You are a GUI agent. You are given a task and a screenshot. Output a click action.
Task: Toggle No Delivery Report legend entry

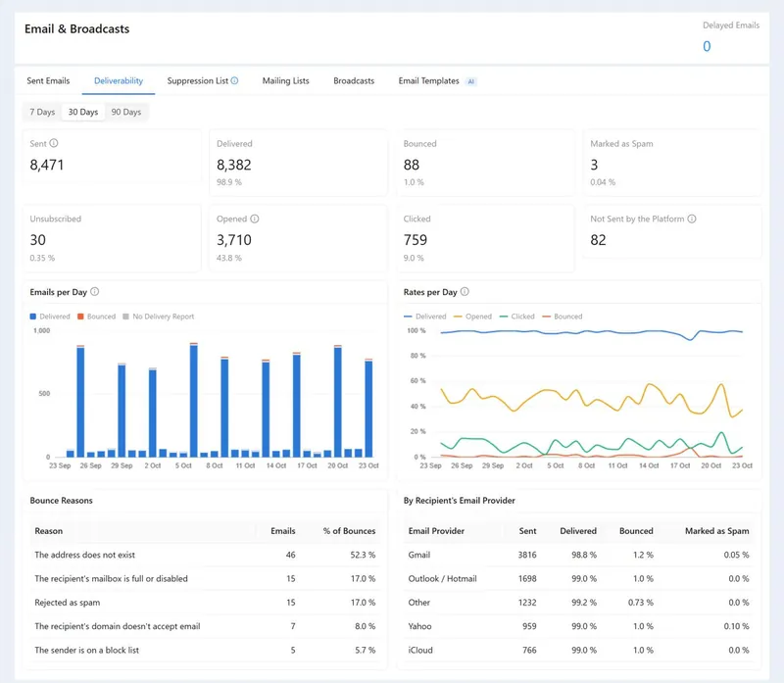159,317
